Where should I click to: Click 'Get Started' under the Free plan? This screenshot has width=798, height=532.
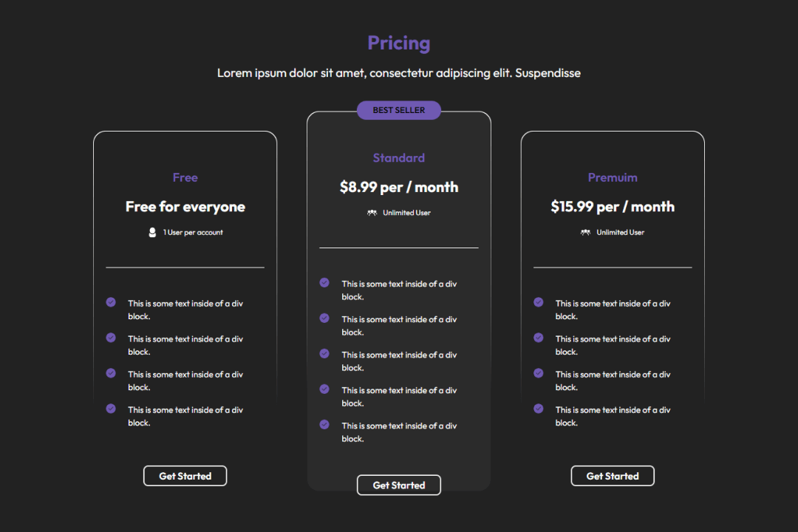tap(185, 475)
